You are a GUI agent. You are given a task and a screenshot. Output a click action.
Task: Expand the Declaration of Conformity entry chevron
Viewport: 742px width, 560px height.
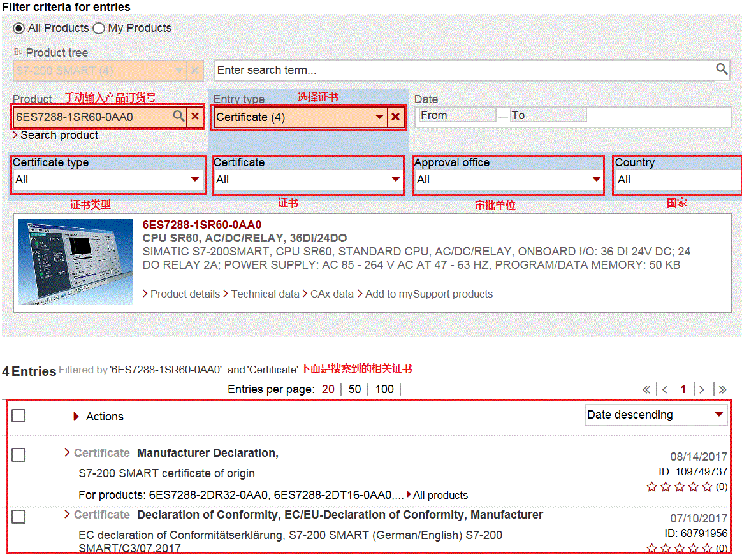67,515
